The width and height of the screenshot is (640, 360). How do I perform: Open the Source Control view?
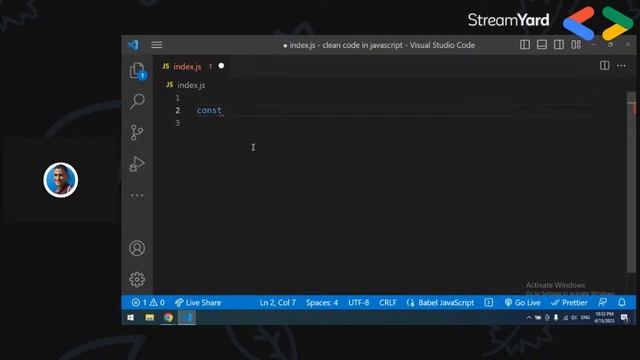(137, 133)
